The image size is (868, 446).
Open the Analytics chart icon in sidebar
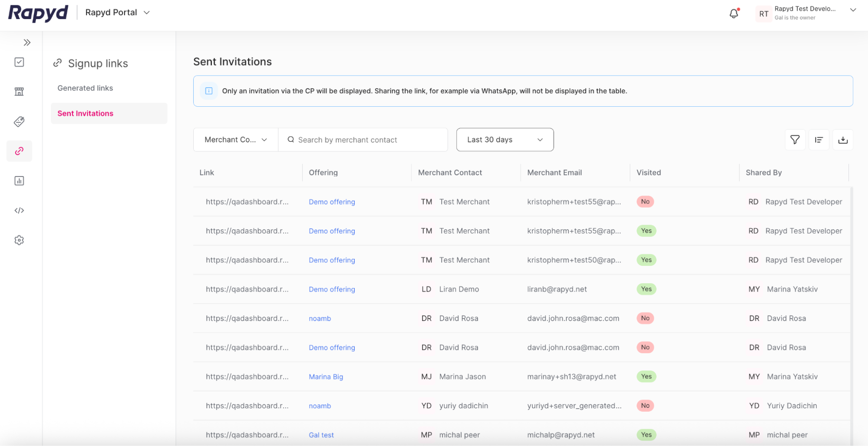19,180
